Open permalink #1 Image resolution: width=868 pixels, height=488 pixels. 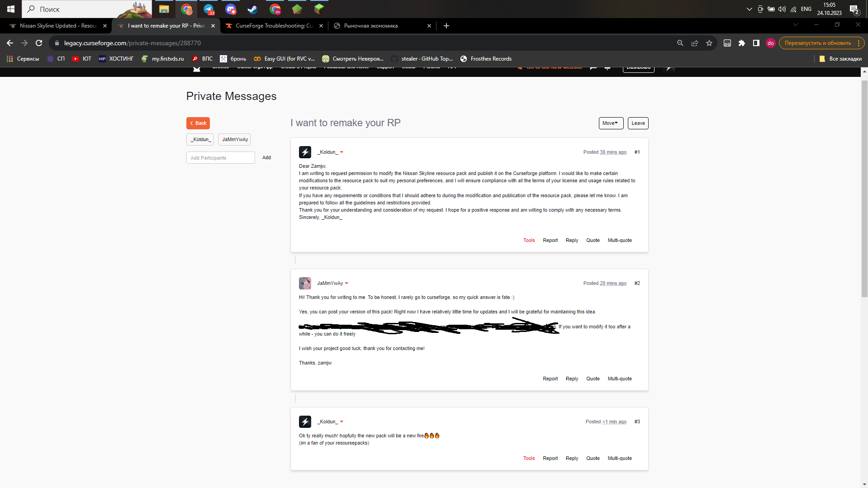(x=637, y=152)
